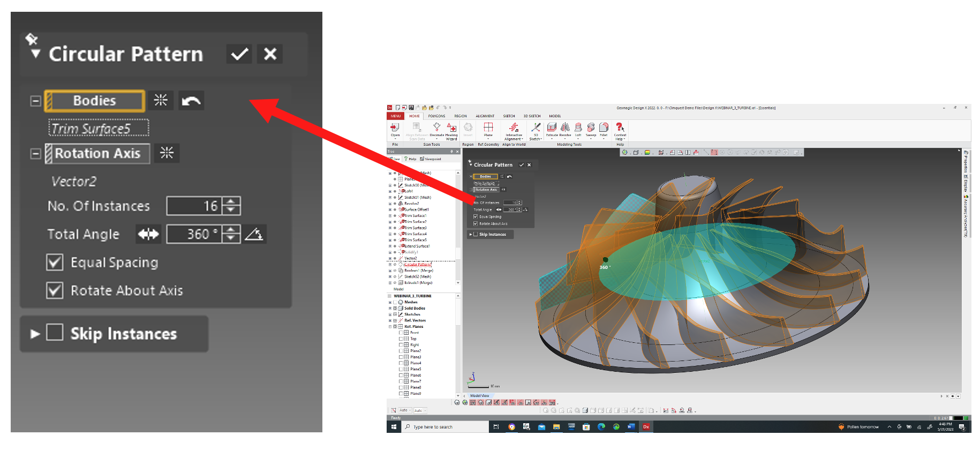
Task: Open Context Help in the ribbon
Action: [x=620, y=131]
